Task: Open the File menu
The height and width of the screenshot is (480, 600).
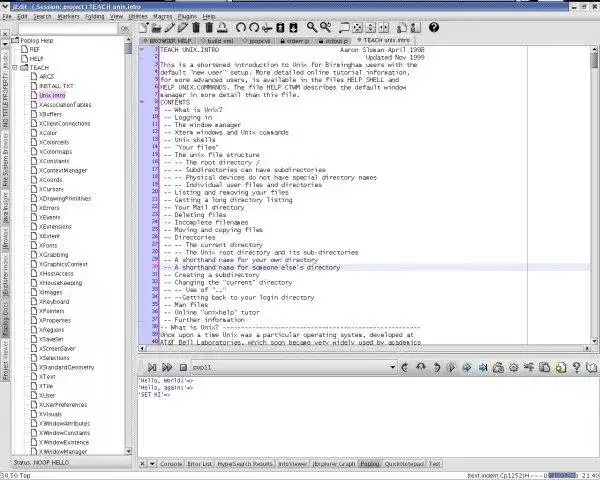Action: coord(7,16)
